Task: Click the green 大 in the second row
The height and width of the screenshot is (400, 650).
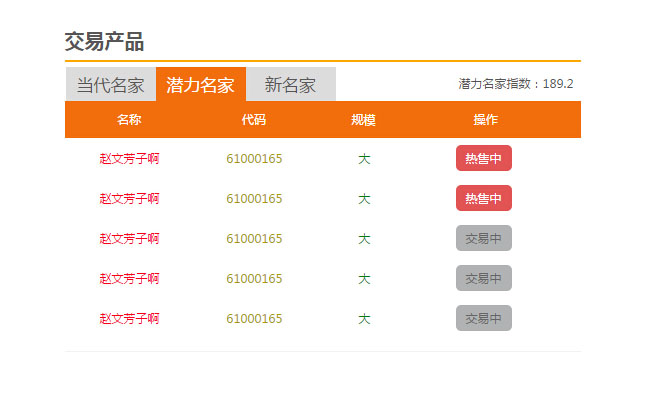Action: pyautogui.click(x=364, y=198)
